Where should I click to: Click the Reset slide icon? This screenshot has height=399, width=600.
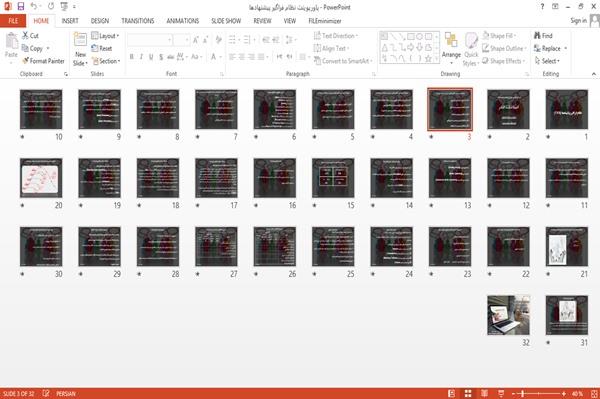pos(95,48)
